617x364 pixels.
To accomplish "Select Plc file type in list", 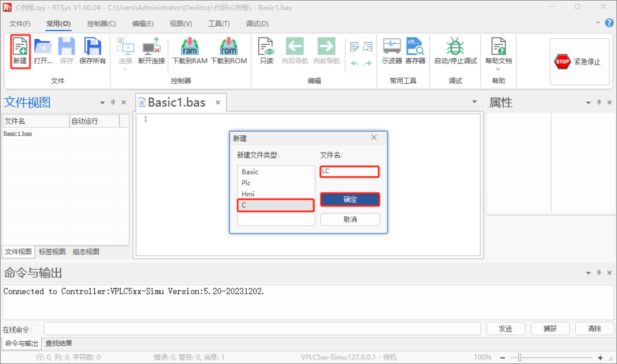I will 276,183.
